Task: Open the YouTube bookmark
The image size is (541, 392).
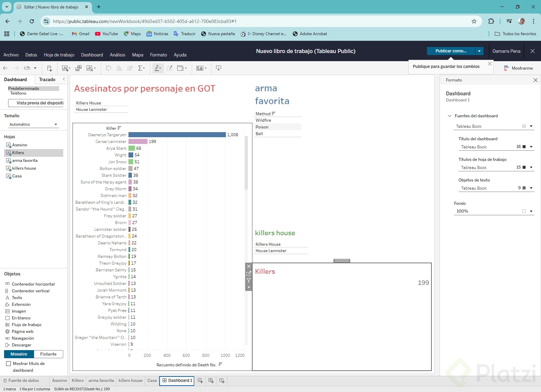Action: [x=107, y=34]
